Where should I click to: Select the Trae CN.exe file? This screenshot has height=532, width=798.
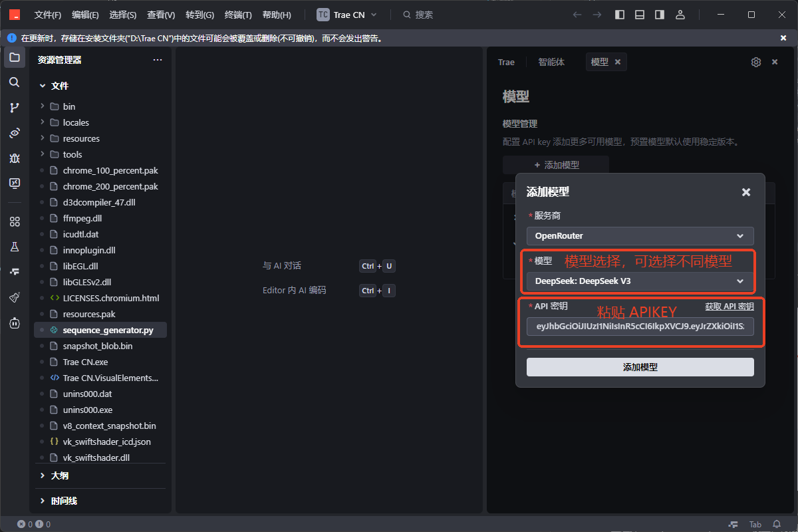[100, 362]
